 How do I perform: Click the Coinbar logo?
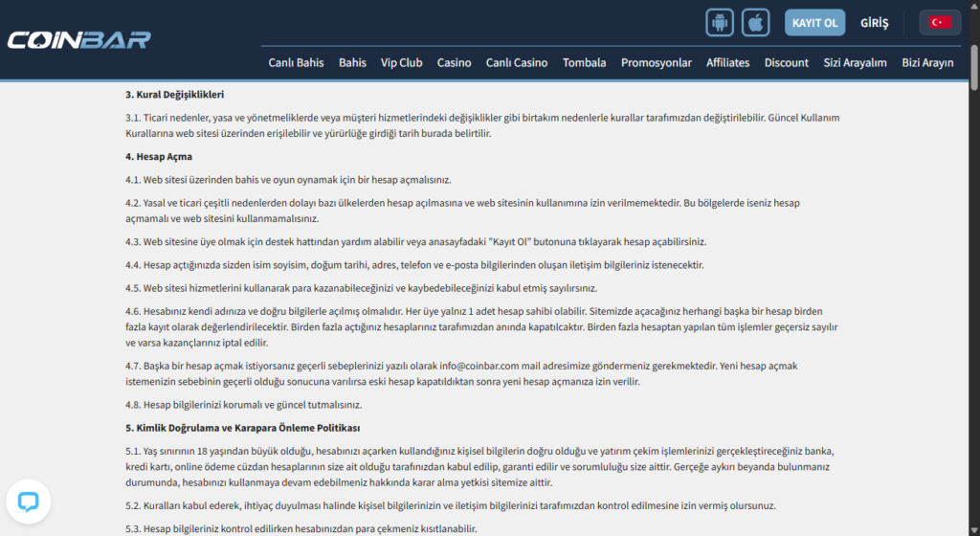pos(78,40)
